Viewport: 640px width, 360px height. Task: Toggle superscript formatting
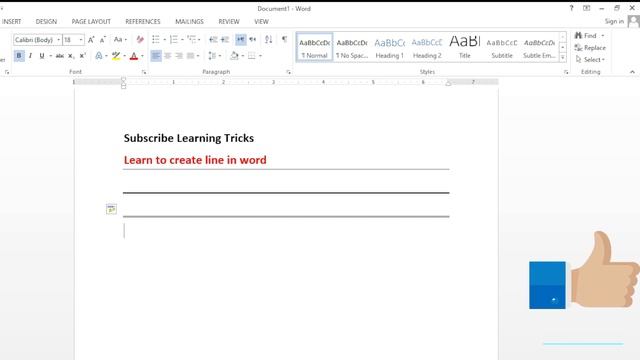(x=82, y=56)
